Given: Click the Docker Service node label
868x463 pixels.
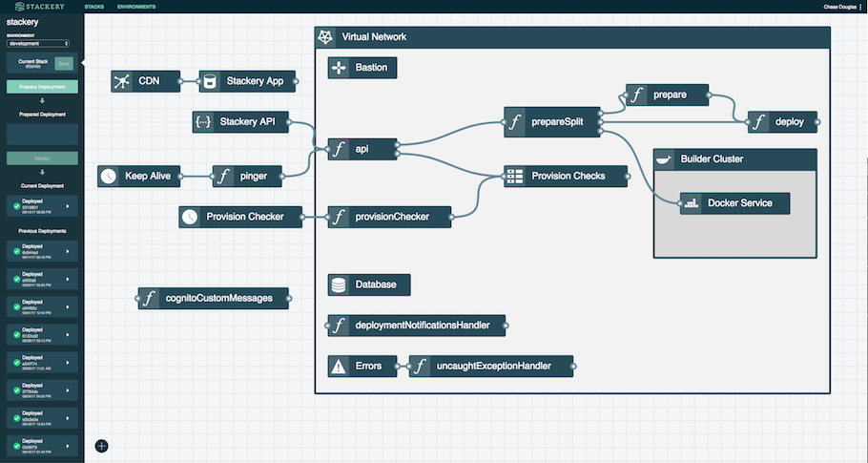Looking at the screenshot, I should [x=740, y=203].
